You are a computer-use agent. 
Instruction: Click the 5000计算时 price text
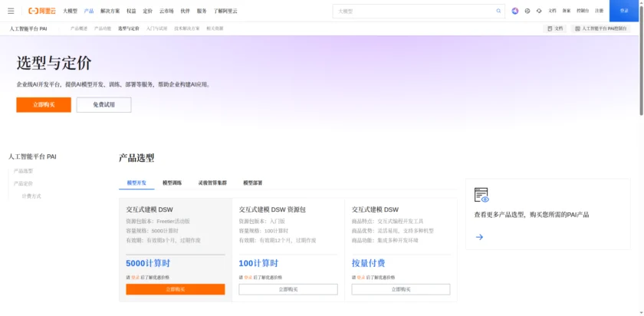tap(148, 263)
